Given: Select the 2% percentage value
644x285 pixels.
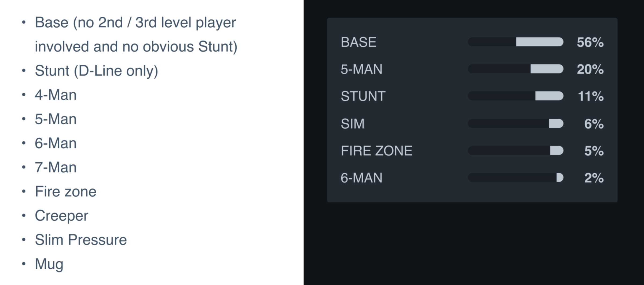Looking at the screenshot, I should (x=594, y=178).
